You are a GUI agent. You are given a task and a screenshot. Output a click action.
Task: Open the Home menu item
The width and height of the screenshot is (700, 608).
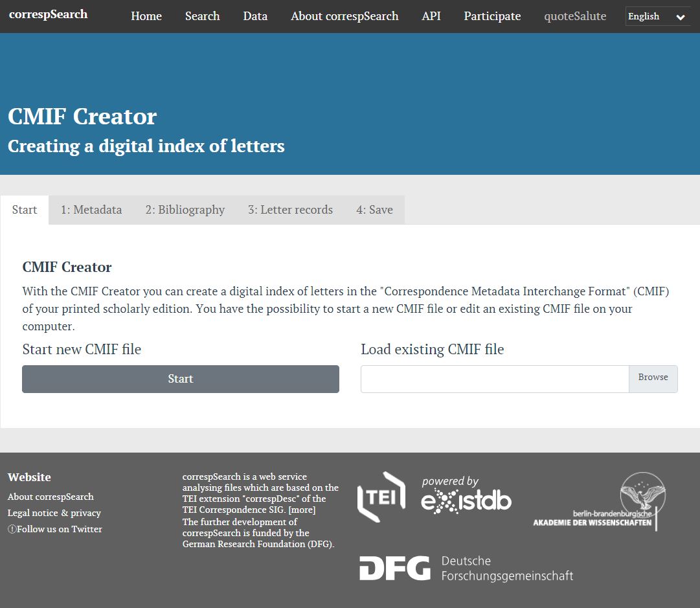tap(146, 16)
